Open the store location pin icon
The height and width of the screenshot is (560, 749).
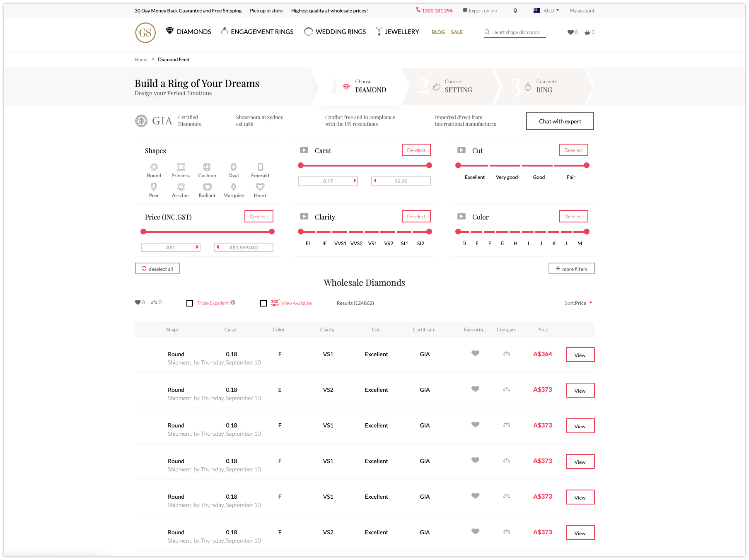pyautogui.click(x=515, y=11)
